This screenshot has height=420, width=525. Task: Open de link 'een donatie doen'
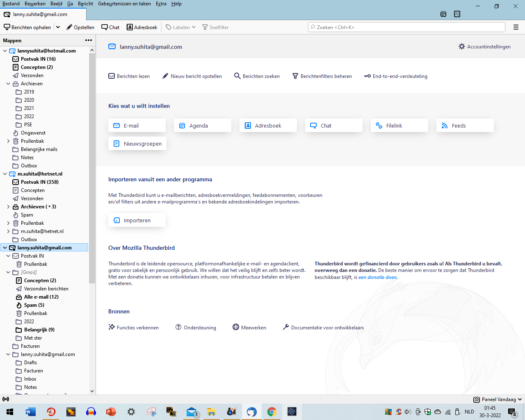(377, 277)
